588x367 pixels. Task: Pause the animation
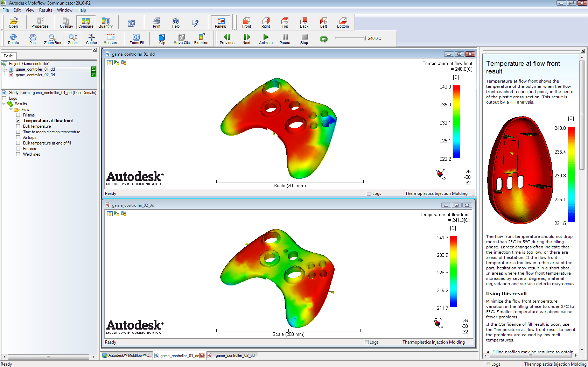[x=285, y=39]
